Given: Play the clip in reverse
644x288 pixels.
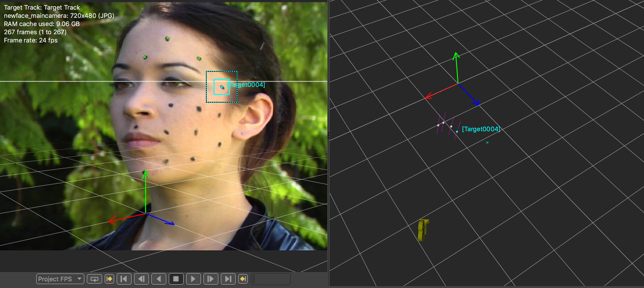Looking at the screenshot, I should point(159,279).
